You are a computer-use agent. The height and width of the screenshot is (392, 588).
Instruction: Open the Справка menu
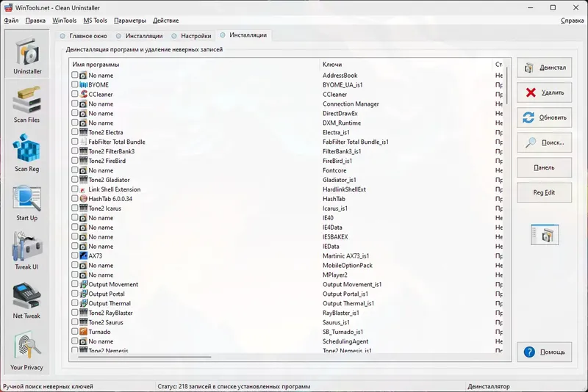pos(573,21)
